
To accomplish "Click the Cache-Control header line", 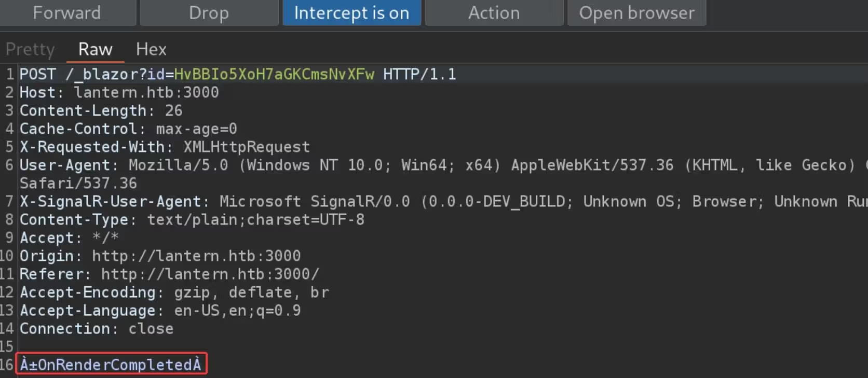I will (128, 129).
